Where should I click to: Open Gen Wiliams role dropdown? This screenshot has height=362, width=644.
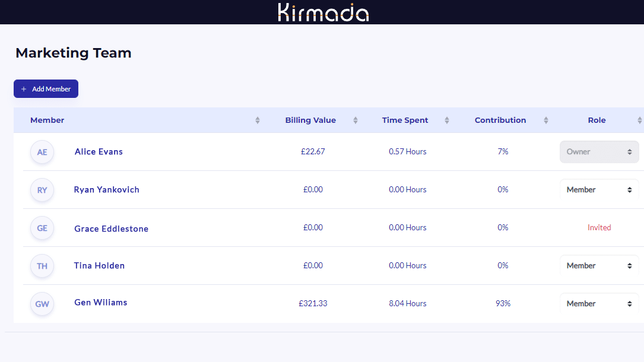(x=599, y=304)
